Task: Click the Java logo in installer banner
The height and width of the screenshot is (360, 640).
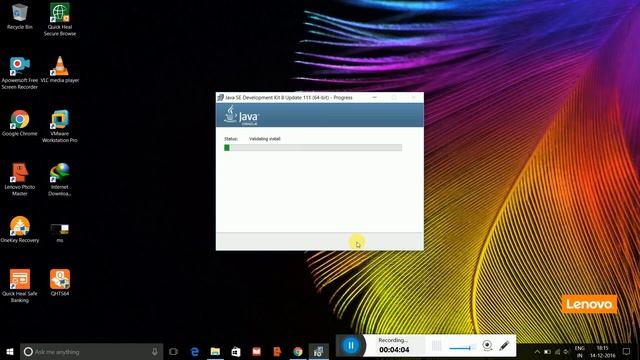Action: click(241, 115)
